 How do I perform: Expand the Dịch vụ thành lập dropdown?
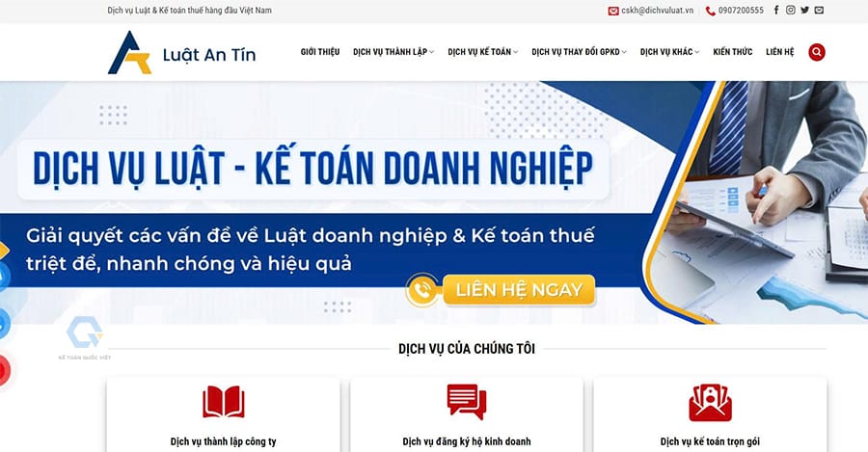(393, 52)
